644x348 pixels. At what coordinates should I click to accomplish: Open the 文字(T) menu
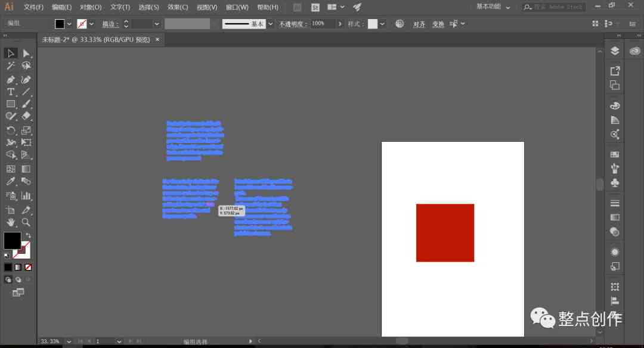pos(120,7)
